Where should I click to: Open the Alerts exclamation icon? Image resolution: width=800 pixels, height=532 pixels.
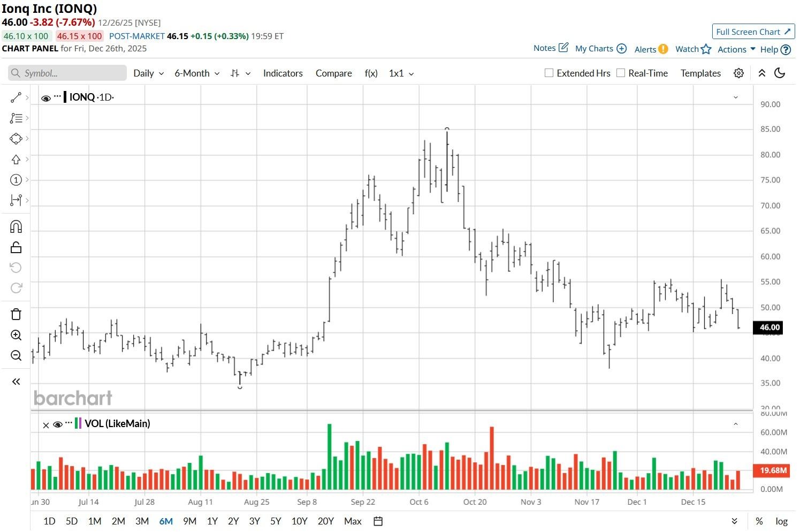(663, 49)
